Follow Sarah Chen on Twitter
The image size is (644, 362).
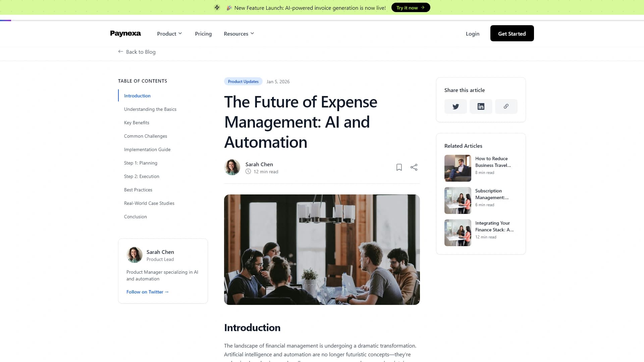(x=147, y=292)
